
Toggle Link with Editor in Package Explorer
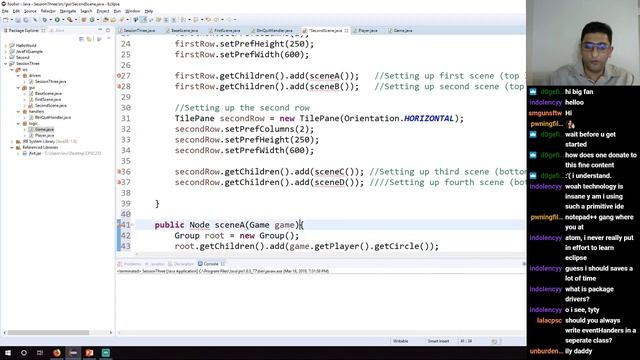click(89, 39)
